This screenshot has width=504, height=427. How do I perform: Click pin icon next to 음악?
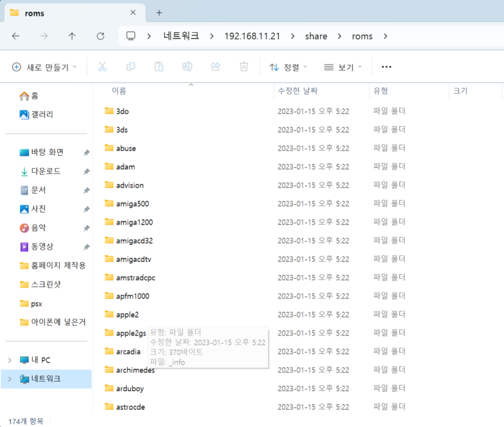point(86,228)
